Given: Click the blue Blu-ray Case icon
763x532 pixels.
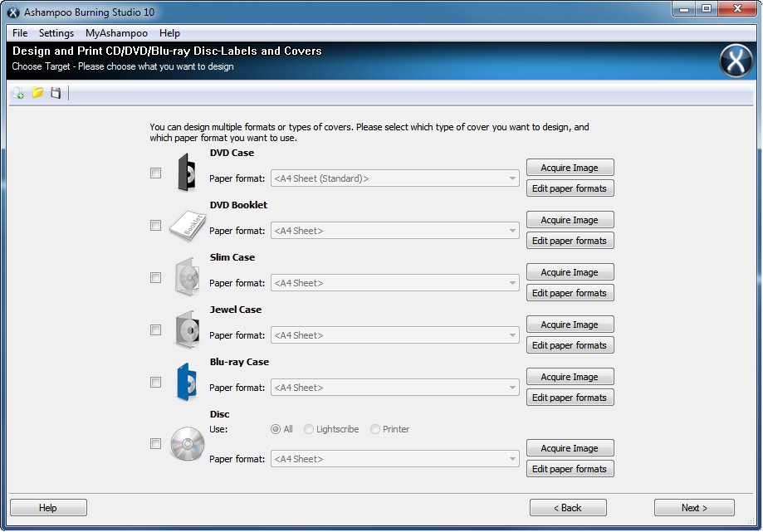Looking at the screenshot, I should coord(186,382).
